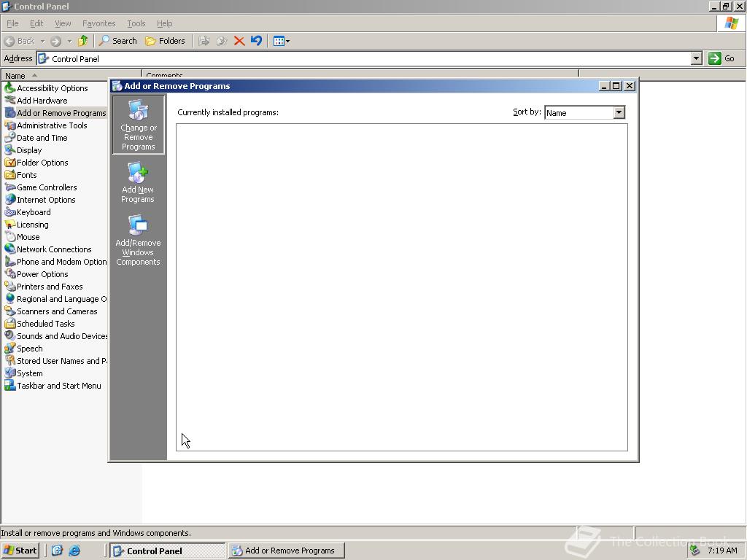Select Add or Remove Programs in Control Panel list
747x560 pixels.
tap(55, 113)
